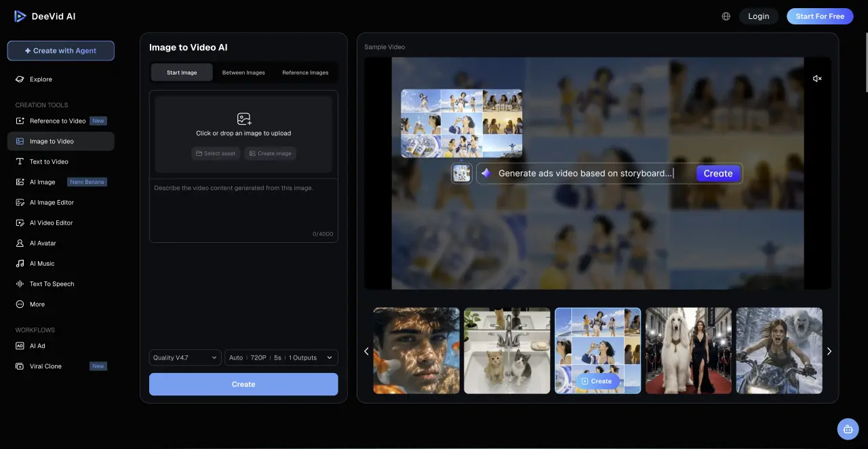Screen dimensions: 868x449
Task: Select the snow motorcycle yeti thumbnail
Action: pyautogui.click(x=779, y=351)
